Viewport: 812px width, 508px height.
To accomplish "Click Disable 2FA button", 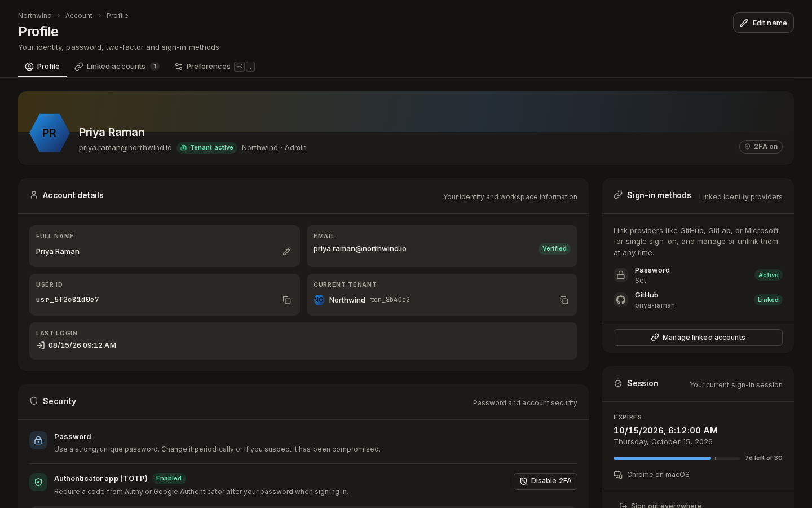I will (x=545, y=481).
